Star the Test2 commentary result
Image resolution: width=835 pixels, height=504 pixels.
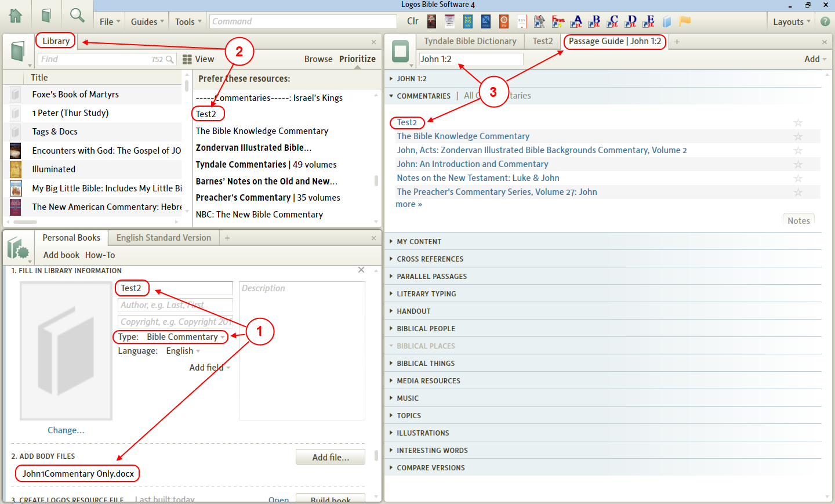[x=798, y=122]
